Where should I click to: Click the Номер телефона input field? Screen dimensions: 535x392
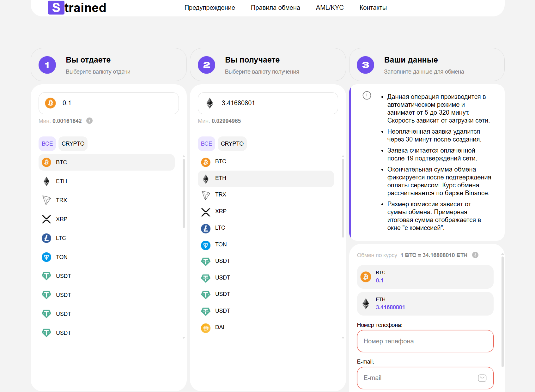[425, 341]
